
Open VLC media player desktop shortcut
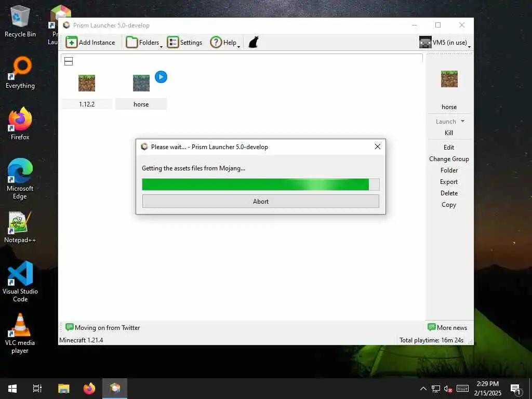coord(20,334)
